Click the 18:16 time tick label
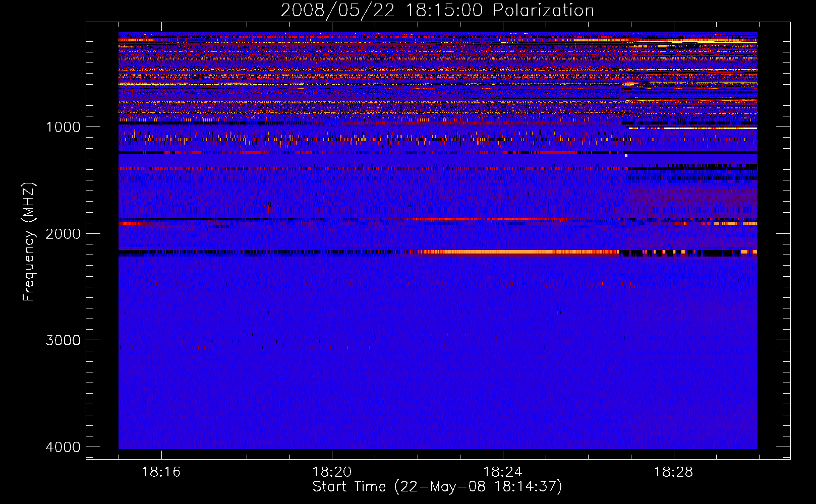 pyautogui.click(x=161, y=472)
